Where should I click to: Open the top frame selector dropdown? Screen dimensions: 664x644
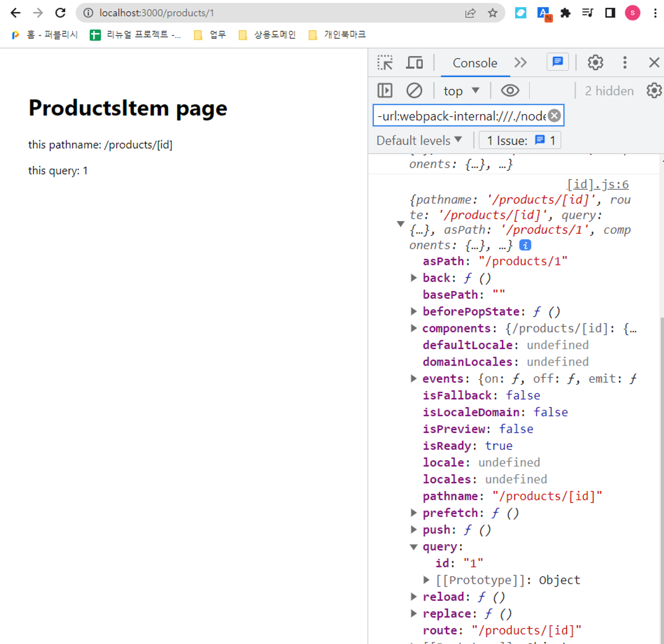tap(462, 90)
